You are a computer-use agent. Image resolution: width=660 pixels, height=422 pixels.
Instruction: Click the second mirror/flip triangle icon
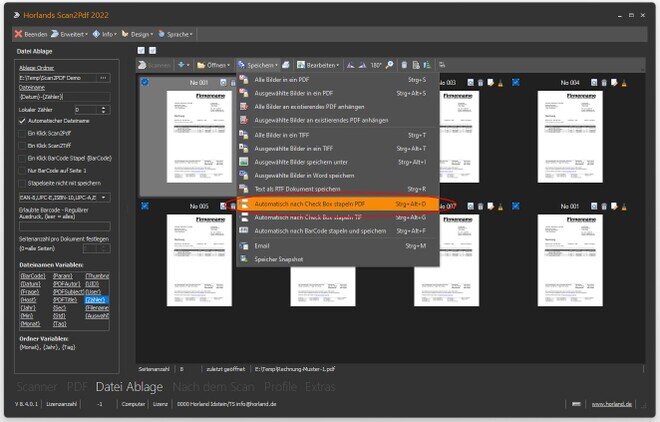[362, 65]
